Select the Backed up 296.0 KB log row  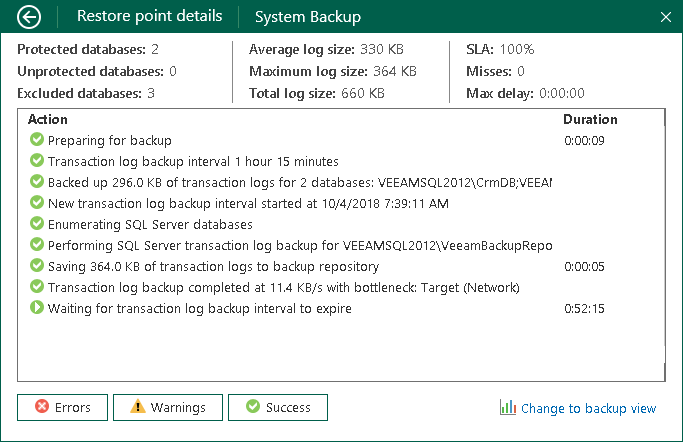pos(300,183)
